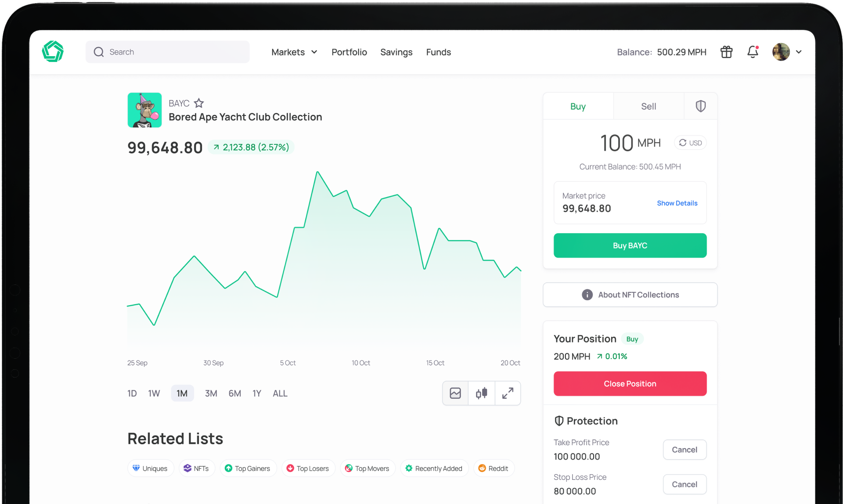Viewport: 843px width, 504px height.
Task: Open the Top Losers list
Action: pos(308,468)
